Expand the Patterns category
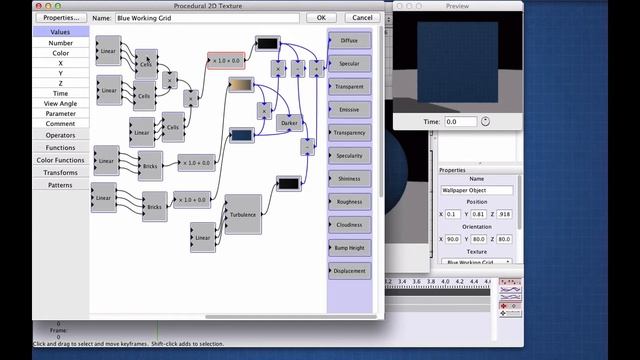Screen dimensions: 640x360 click(60, 185)
